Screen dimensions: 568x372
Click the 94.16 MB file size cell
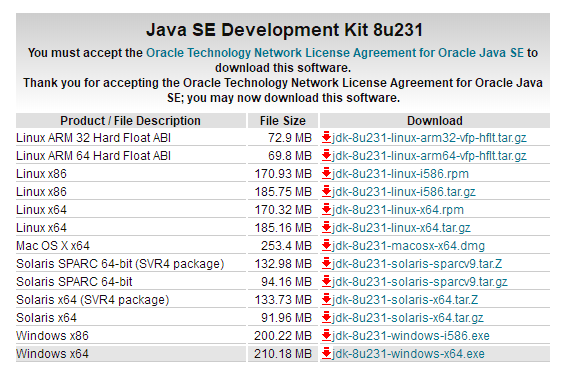click(x=283, y=282)
